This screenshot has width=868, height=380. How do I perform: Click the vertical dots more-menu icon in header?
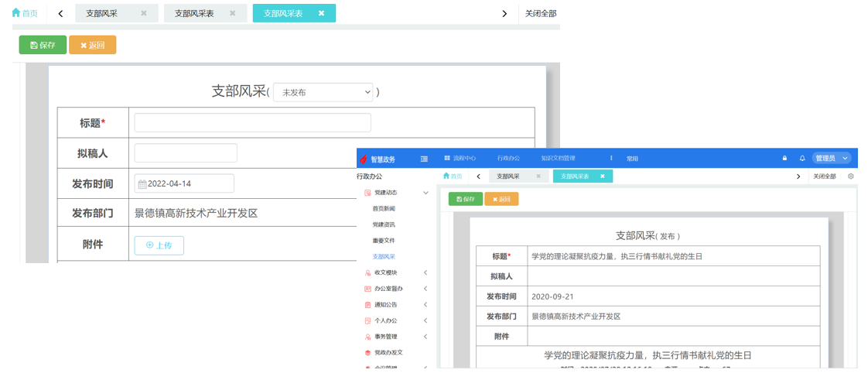611,158
